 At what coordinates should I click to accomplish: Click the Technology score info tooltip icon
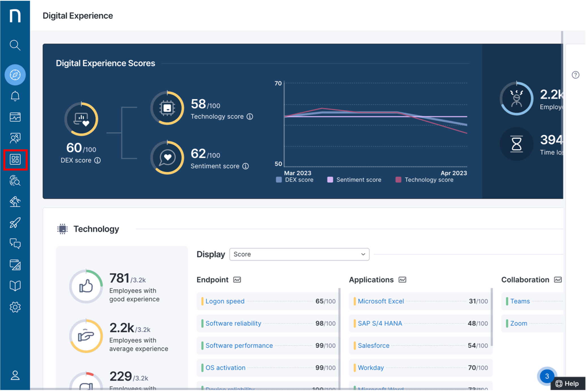tap(250, 116)
